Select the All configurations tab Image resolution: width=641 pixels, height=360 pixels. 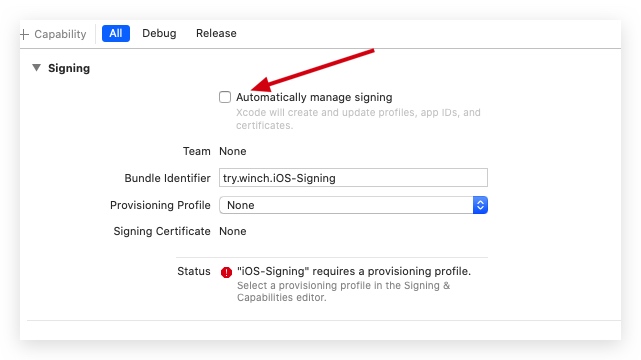coord(116,34)
